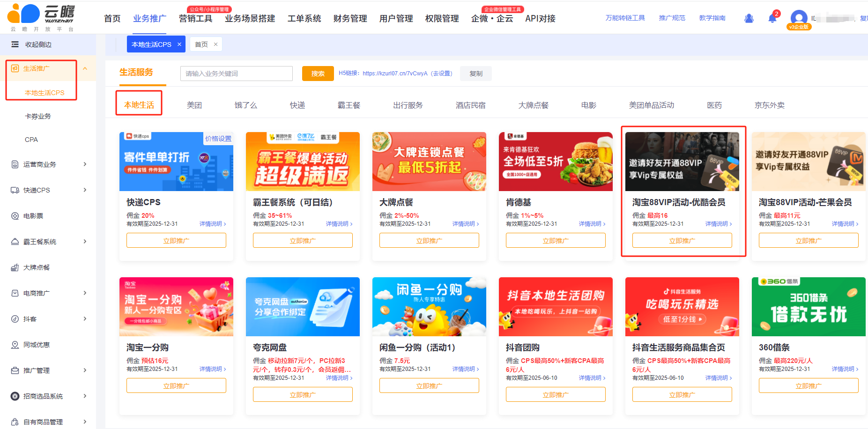Open the 万能转链工具 link

pyautogui.click(x=625, y=18)
